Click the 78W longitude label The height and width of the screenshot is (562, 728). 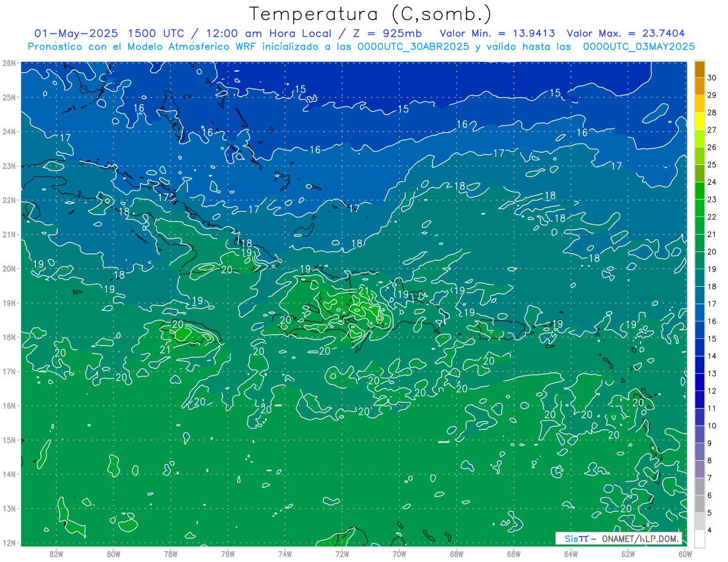pyautogui.click(x=170, y=554)
